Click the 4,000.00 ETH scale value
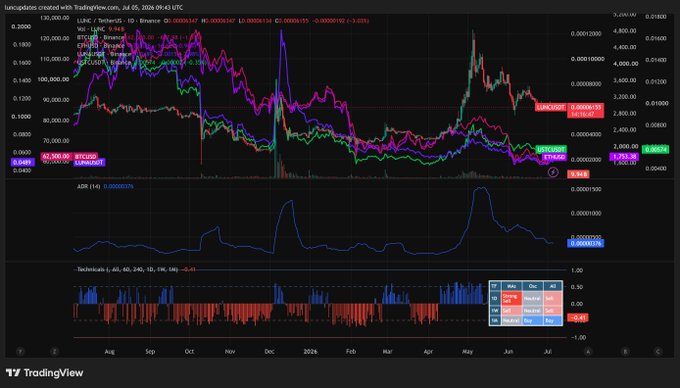Image resolution: width=680 pixels, height=388 pixels. (x=626, y=63)
